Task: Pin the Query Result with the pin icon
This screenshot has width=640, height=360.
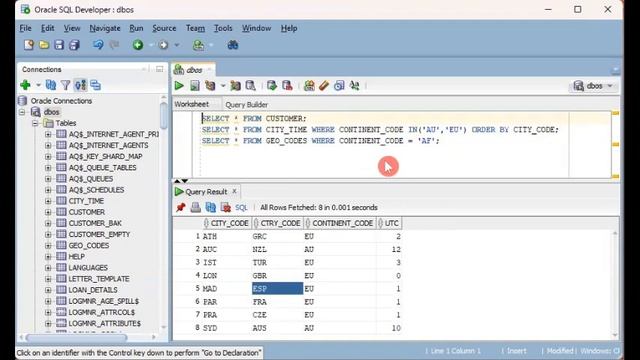Action: (x=180, y=207)
